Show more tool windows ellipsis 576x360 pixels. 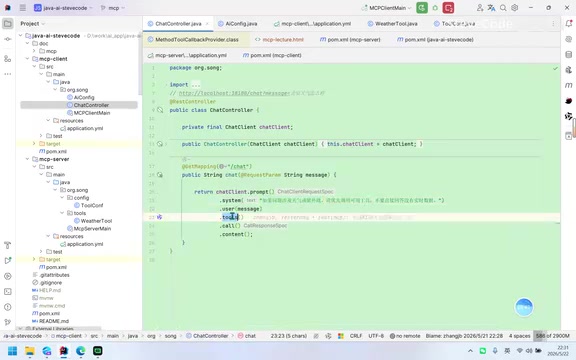coord(7,74)
